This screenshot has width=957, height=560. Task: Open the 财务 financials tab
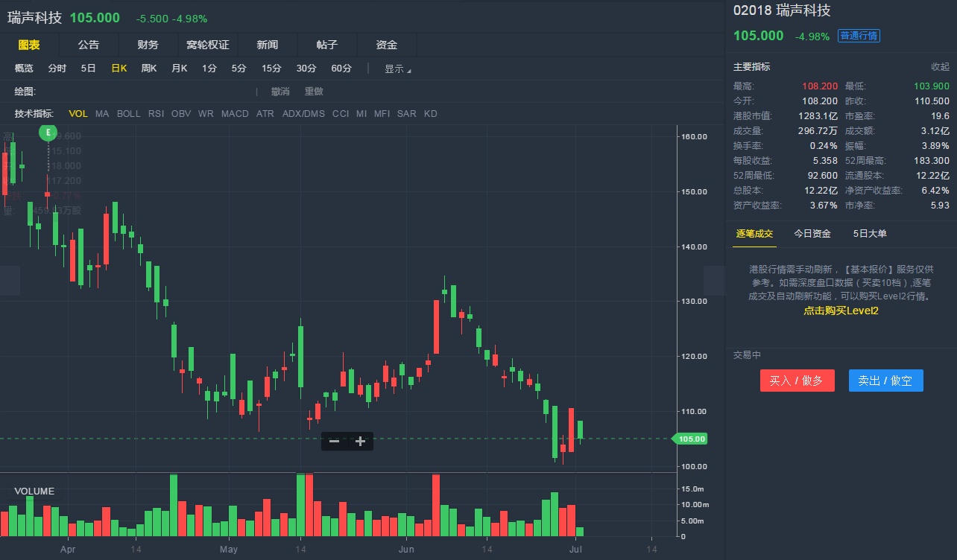tap(148, 45)
